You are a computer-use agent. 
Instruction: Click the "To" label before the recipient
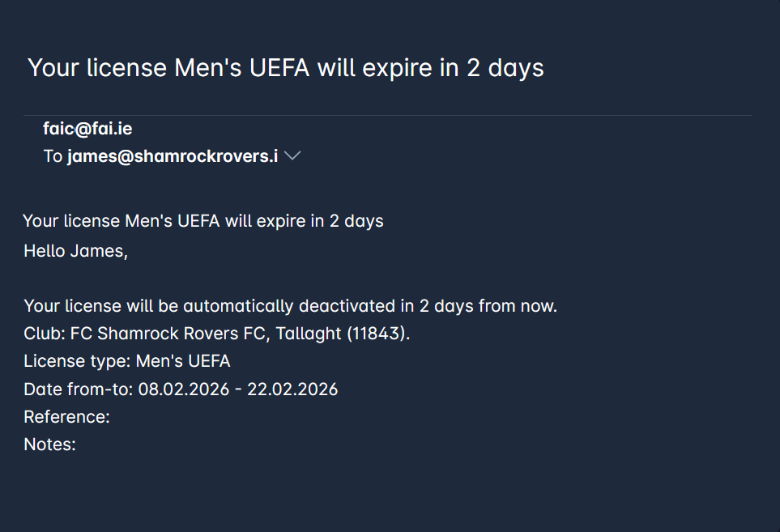[53, 156]
